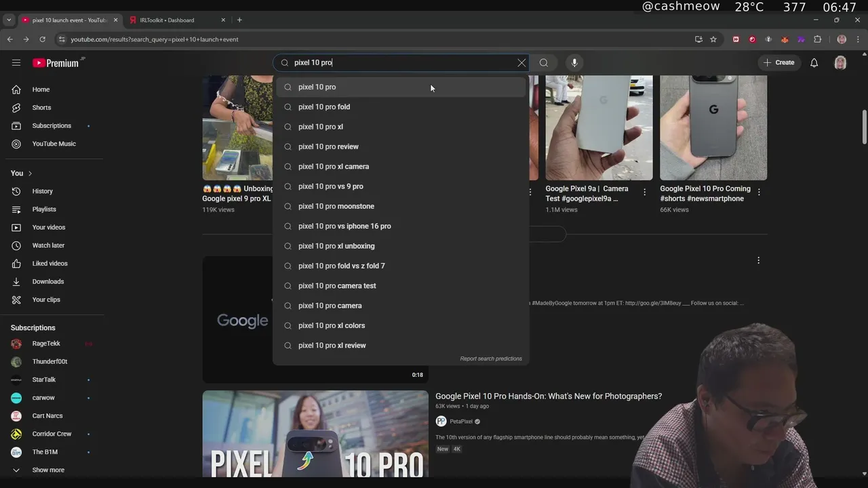The height and width of the screenshot is (488, 868).
Task: Click the address bar URL
Action: pos(155,39)
